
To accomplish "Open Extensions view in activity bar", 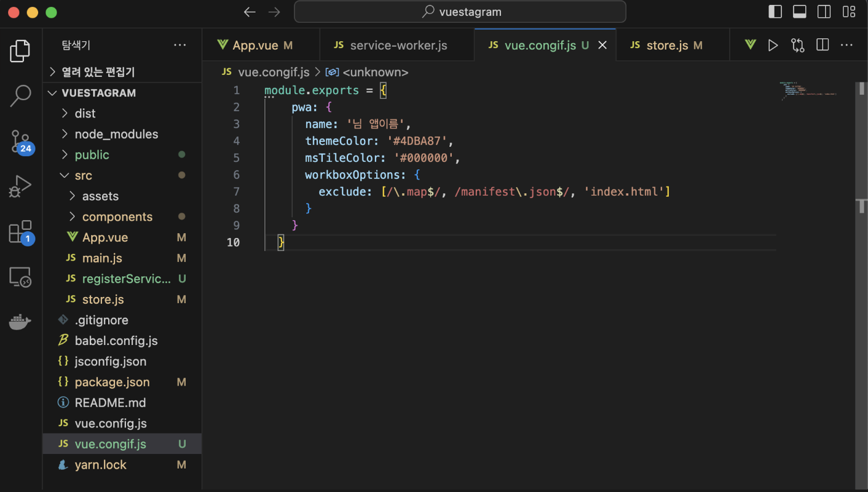I will point(21,232).
